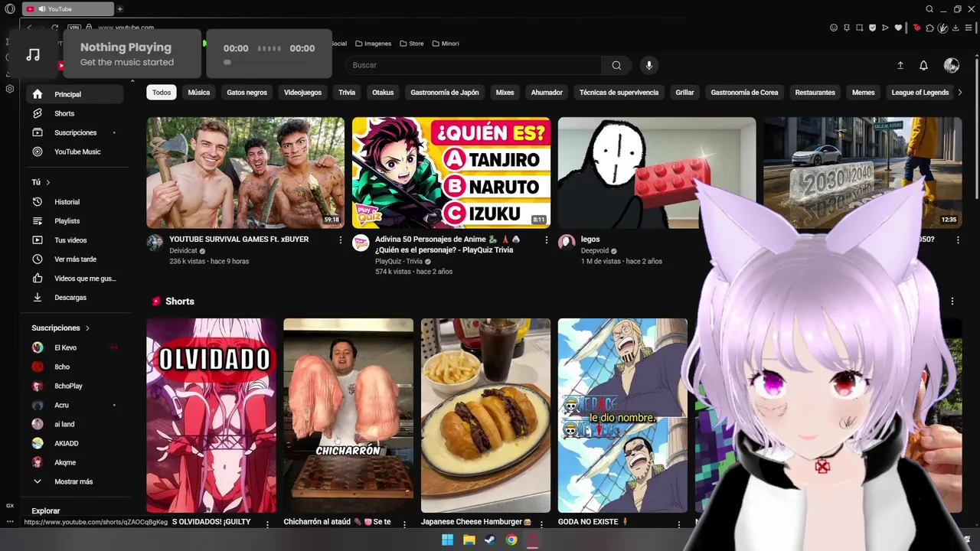The width and height of the screenshot is (980, 551).
Task: Select the YouTube browser tab
Action: pyautogui.click(x=67, y=9)
